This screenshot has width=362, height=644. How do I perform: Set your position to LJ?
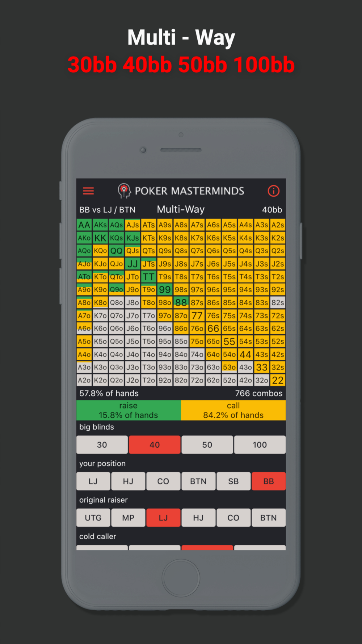pyautogui.click(x=93, y=481)
